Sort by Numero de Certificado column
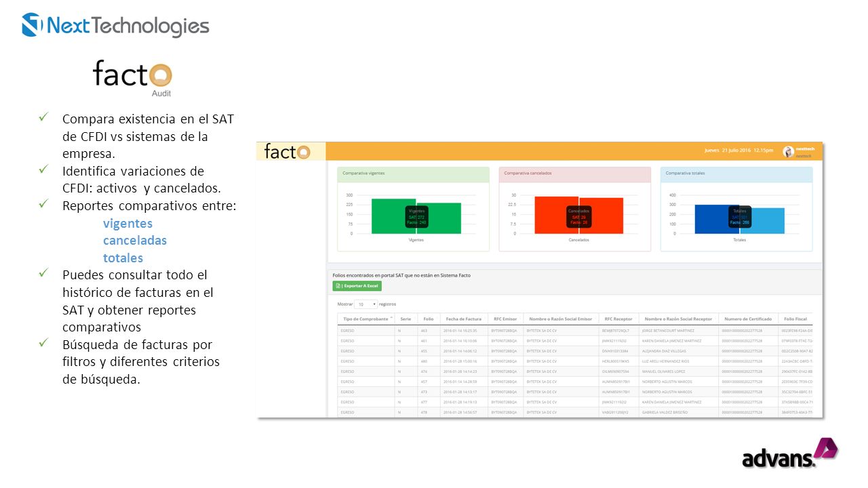This screenshot has height=488, width=868. pyautogui.click(x=748, y=319)
